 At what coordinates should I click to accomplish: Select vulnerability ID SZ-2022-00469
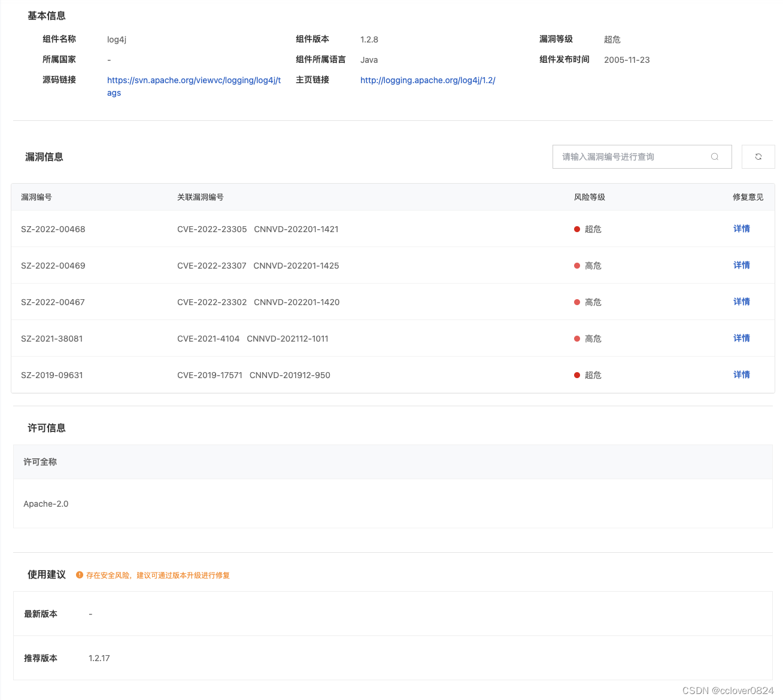(x=53, y=266)
